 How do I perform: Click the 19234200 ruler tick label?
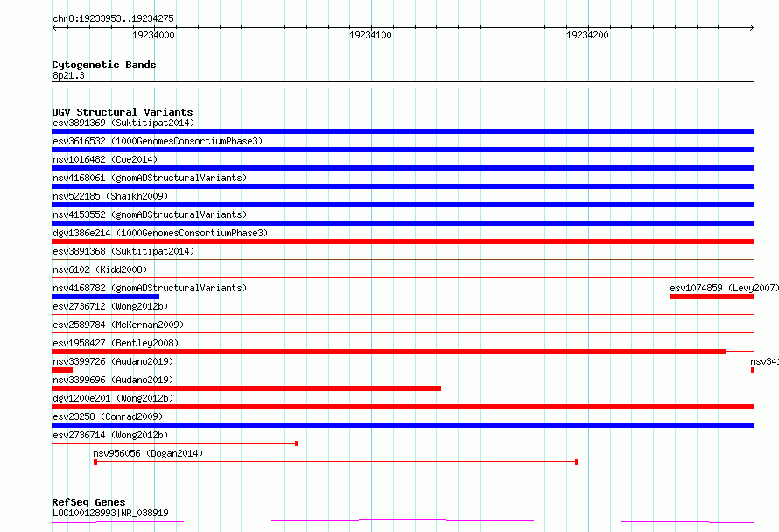click(x=587, y=35)
